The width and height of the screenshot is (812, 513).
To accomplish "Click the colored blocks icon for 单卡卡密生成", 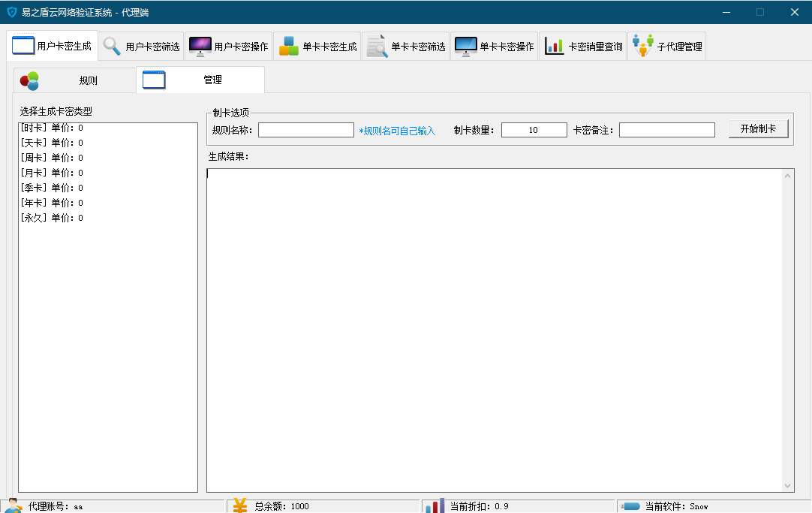I will pyautogui.click(x=288, y=46).
